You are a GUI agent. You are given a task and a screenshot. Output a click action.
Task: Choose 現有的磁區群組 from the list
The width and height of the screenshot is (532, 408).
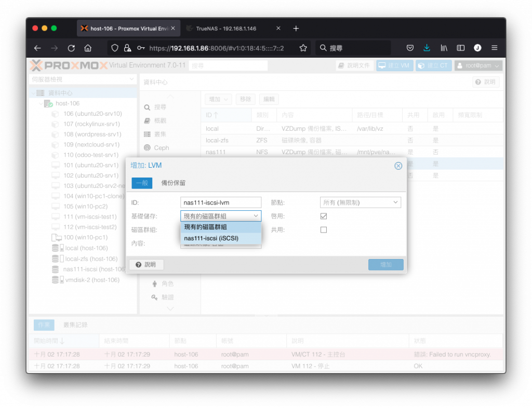point(221,227)
